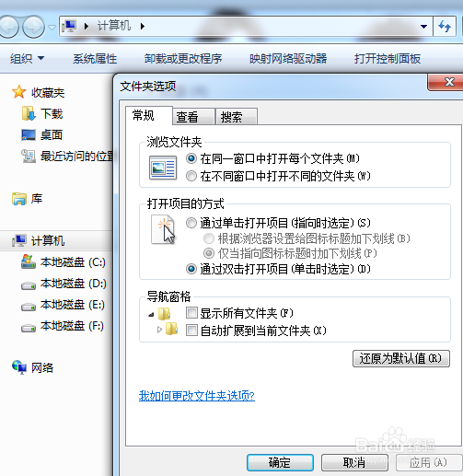Click the 下载 folder icon
This screenshot has height=476, width=463.
(29, 113)
